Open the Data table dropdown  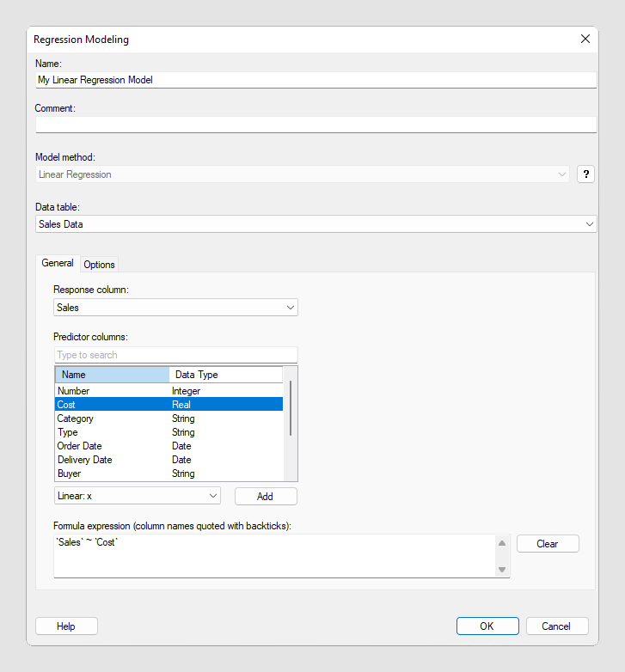click(316, 224)
